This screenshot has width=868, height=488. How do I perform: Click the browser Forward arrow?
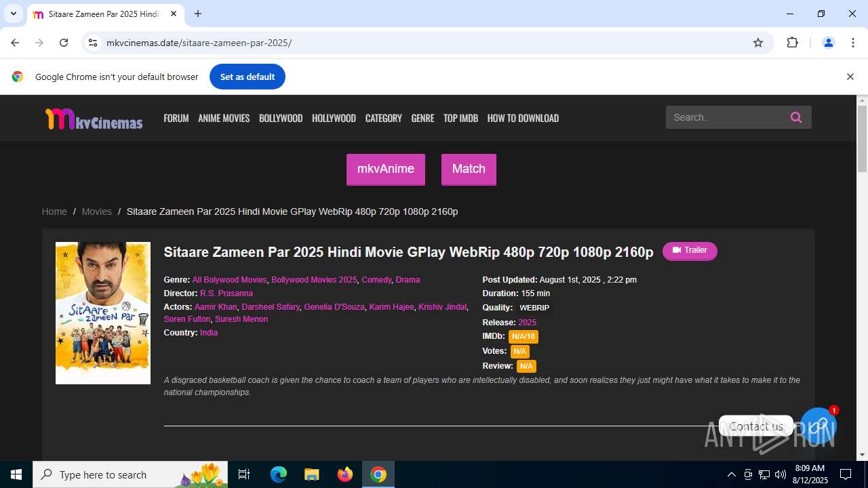(39, 43)
